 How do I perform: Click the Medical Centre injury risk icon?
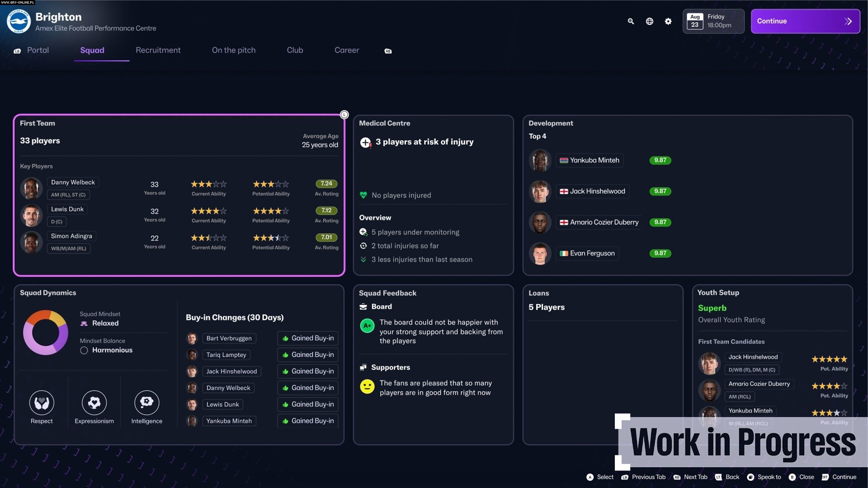click(364, 142)
